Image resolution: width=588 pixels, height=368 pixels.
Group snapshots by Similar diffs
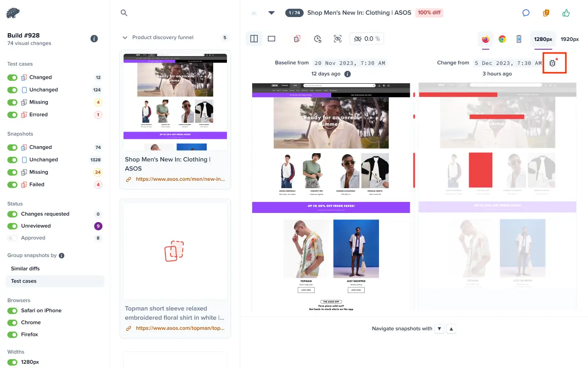coord(25,269)
